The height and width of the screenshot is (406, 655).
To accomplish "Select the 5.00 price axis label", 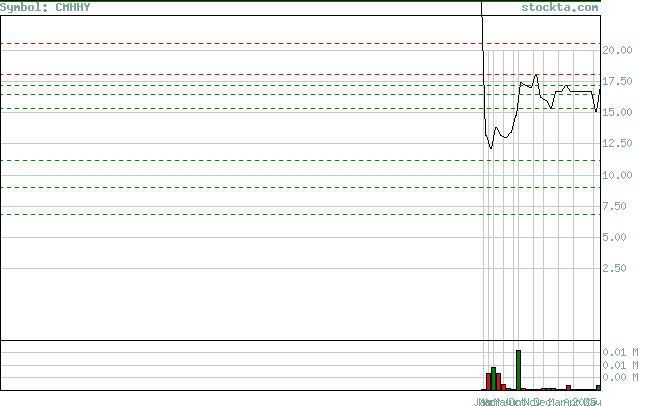I will click(614, 237).
